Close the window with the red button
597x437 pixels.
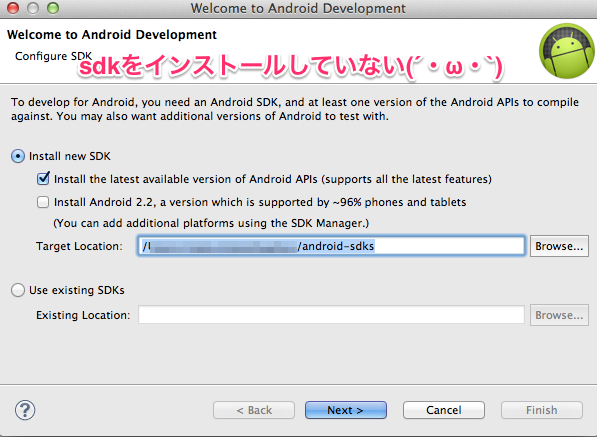pyautogui.click(x=13, y=8)
